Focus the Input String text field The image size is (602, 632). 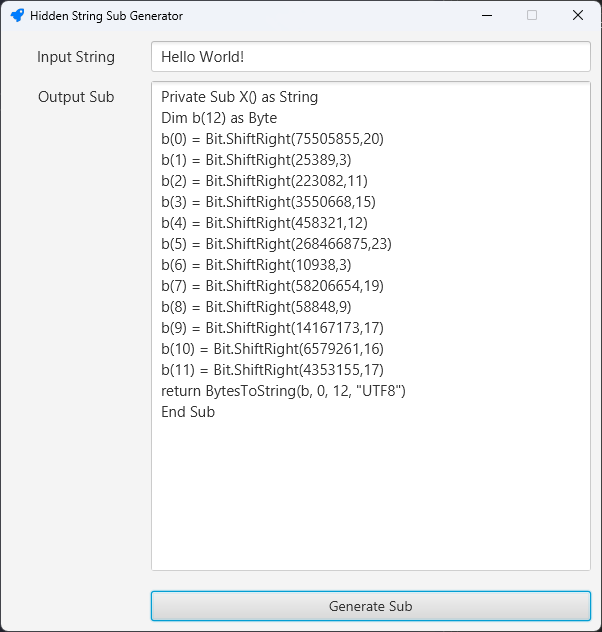coord(370,57)
